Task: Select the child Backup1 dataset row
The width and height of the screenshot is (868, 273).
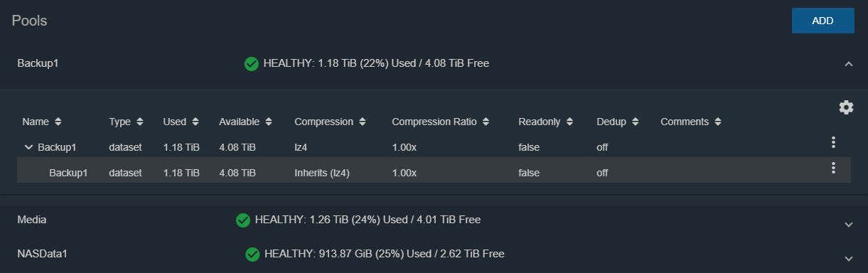Action: click(434, 173)
